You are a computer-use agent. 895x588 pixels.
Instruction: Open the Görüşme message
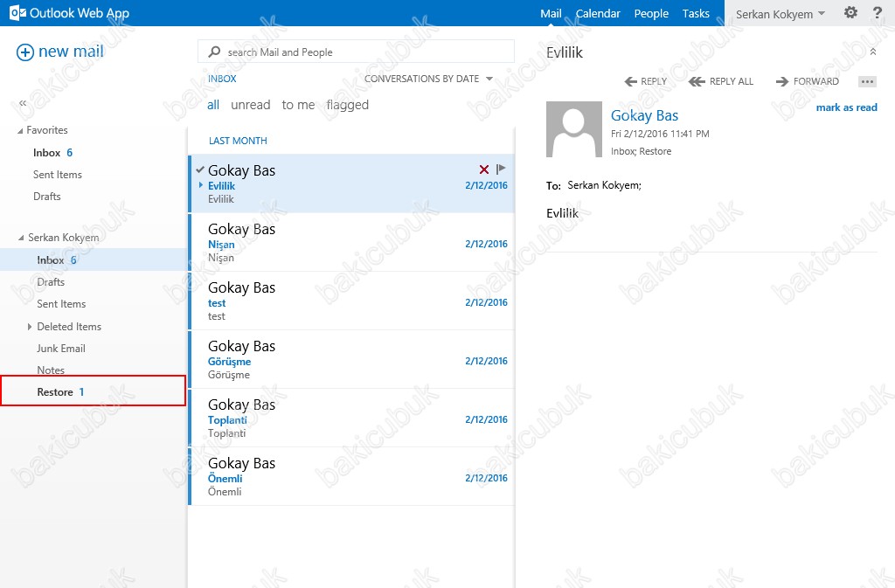coord(351,361)
